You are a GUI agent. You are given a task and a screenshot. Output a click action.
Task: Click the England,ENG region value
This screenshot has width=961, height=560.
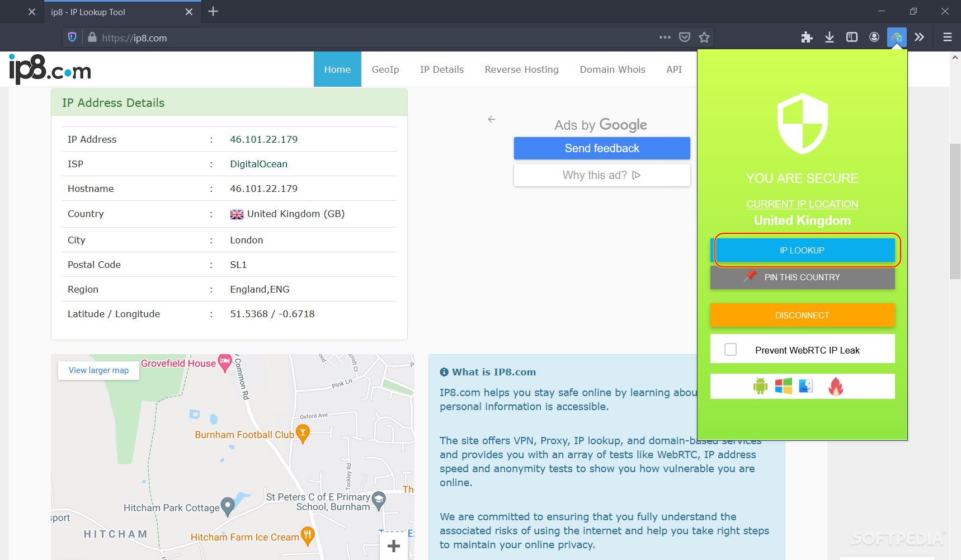point(260,289)
